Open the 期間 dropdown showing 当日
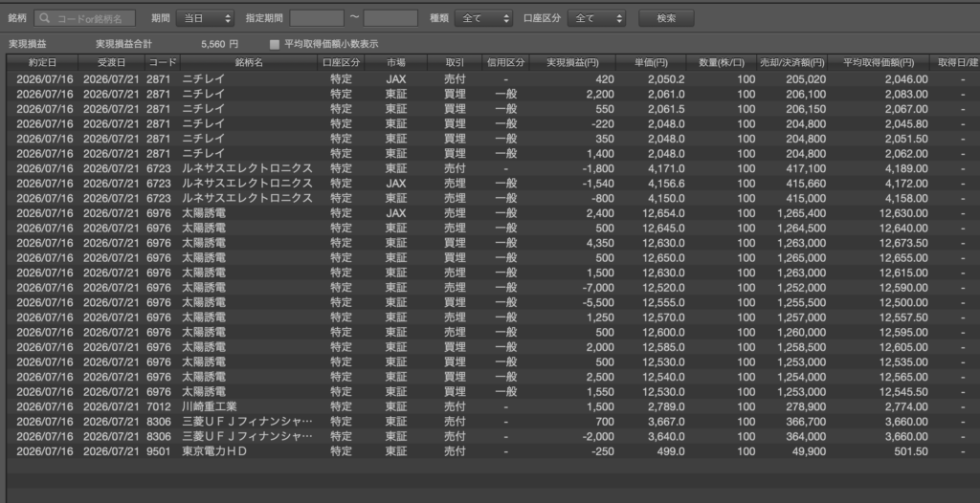 click(205, 18)
